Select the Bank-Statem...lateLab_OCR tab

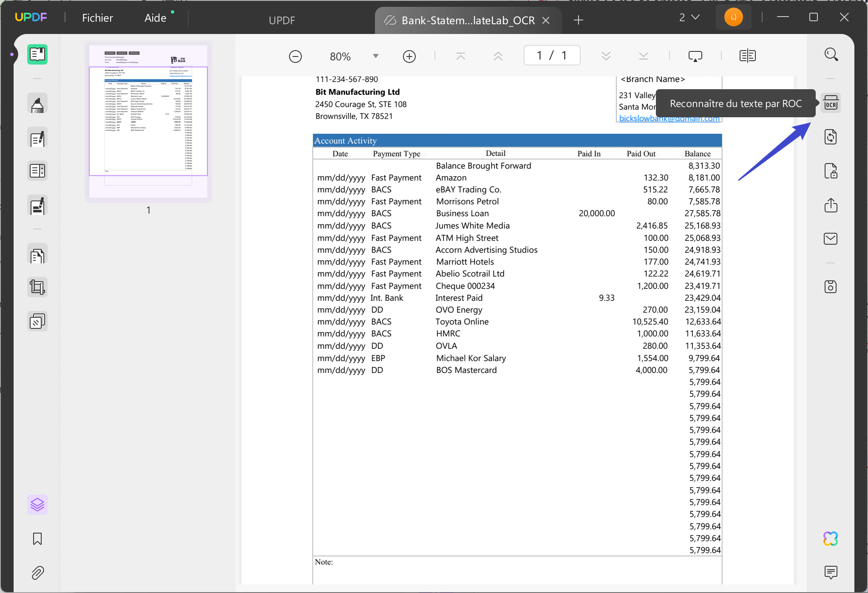[x=468, y=20]
